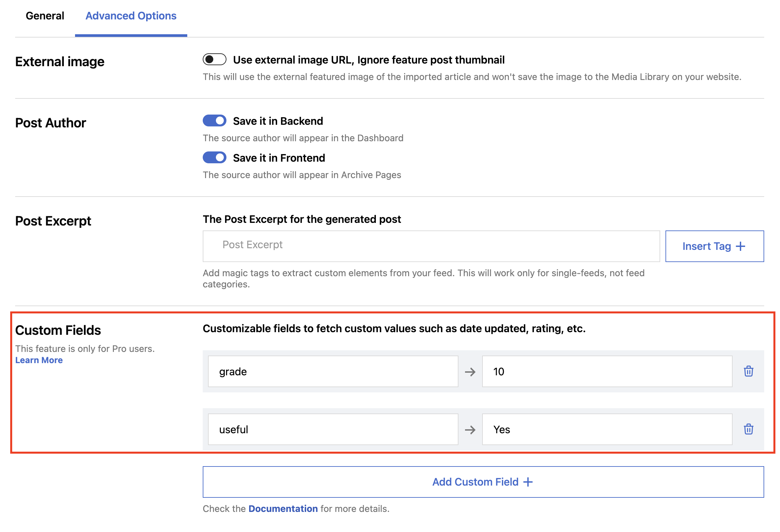This screenshot has height=532, width=780.
Task: Select the value box containing 10
Action: click(x=607, y=372)
